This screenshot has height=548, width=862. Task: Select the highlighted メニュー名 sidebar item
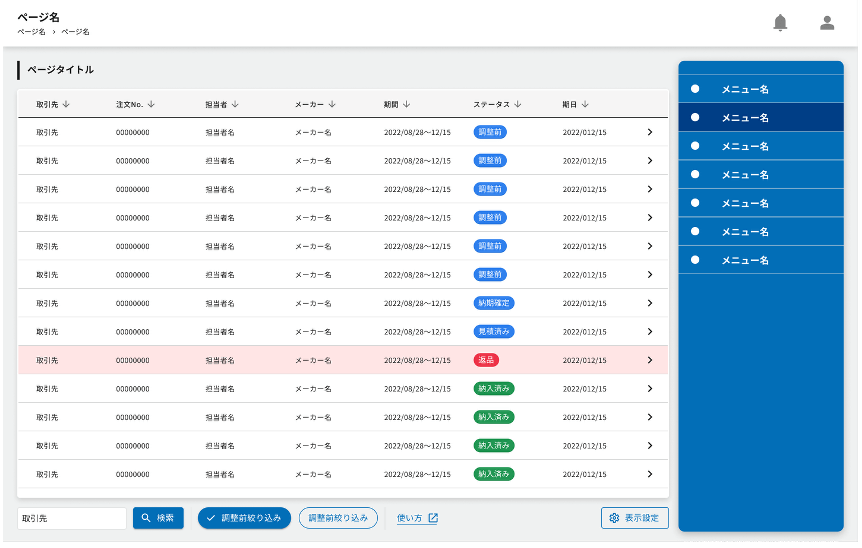(760, 118)
